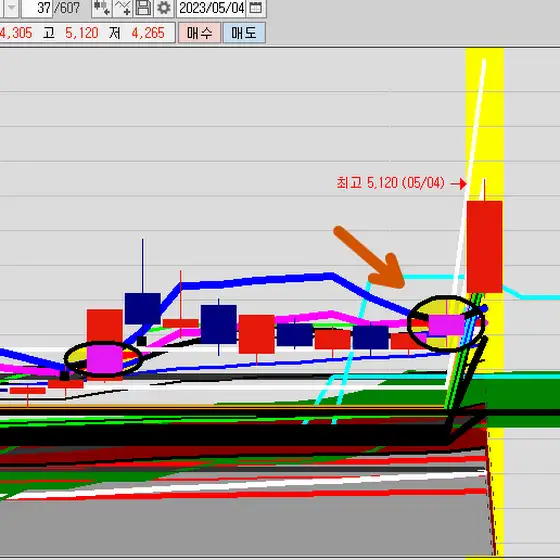Viewport: 560px width, 560px height.
Task: Select the large red candle on 05/04
Action: (484, 247)
